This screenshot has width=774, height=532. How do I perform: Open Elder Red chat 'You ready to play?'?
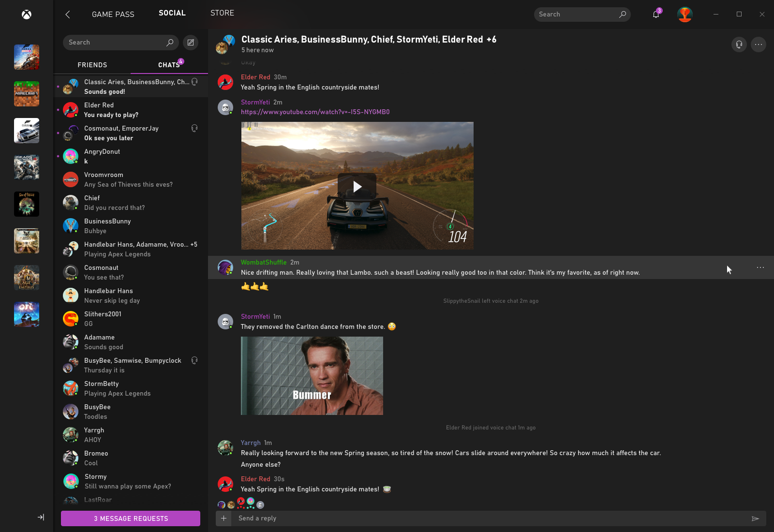[131, 110]
